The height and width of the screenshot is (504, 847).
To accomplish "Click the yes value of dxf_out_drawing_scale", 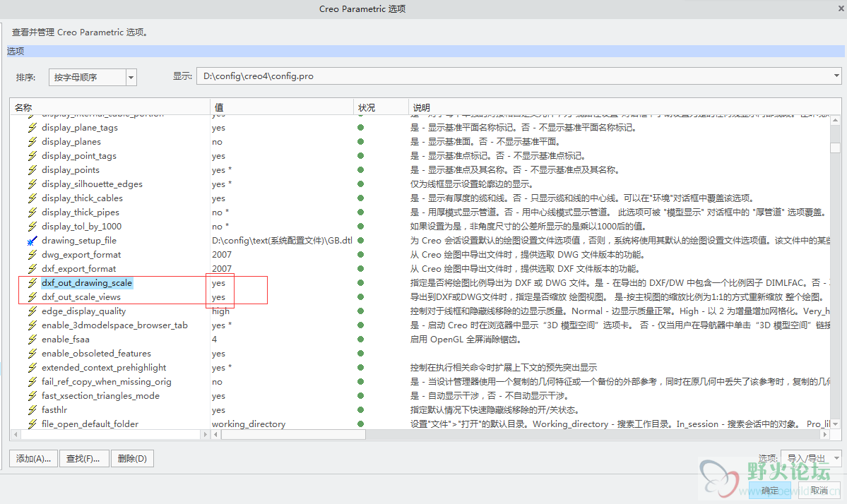I will point(218,283).
